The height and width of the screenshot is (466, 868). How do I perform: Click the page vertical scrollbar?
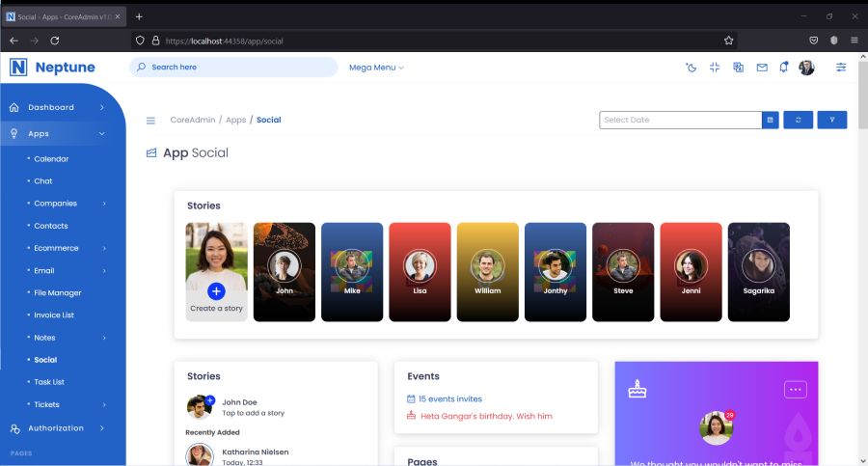(x=863, y=95)
